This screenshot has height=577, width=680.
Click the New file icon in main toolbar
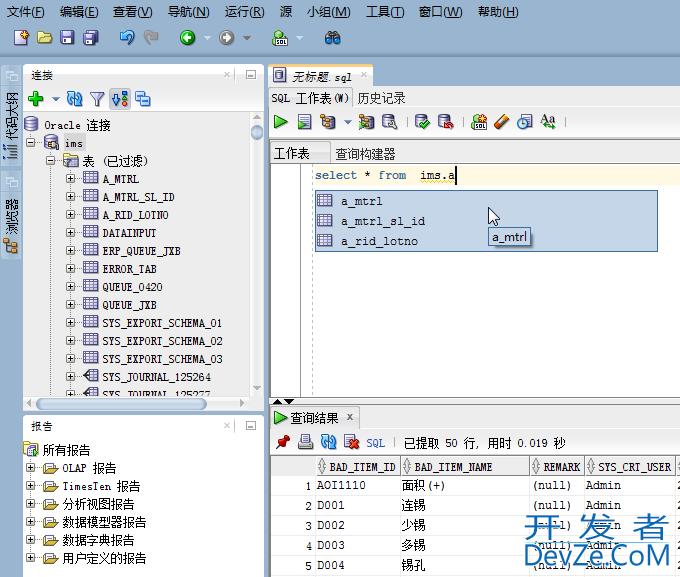coord(21,38)
